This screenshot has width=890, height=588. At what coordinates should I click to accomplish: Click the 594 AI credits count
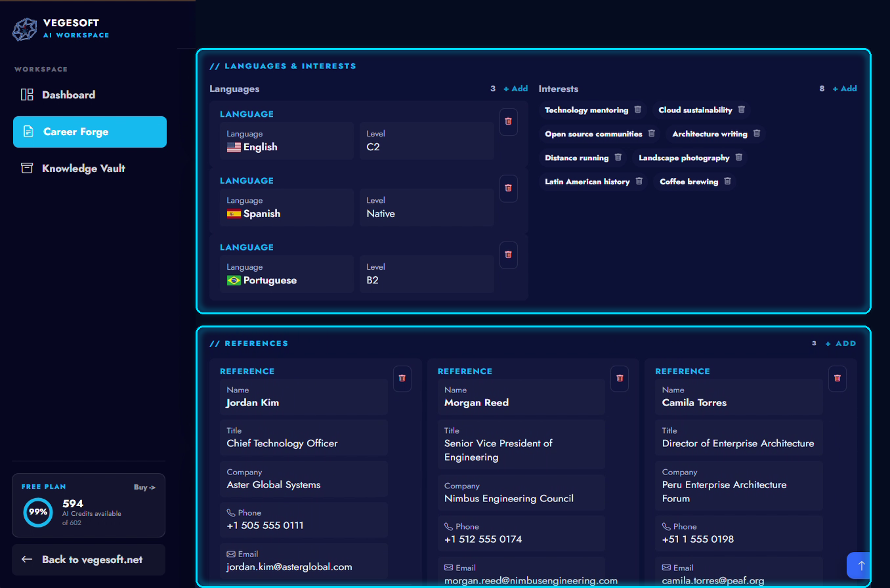pos(73,504)
